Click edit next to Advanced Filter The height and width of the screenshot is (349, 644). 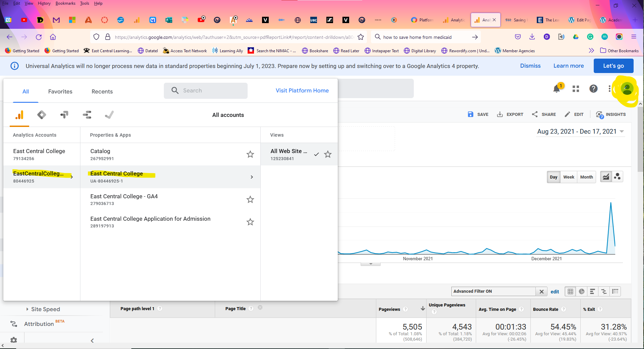(555, 292)
